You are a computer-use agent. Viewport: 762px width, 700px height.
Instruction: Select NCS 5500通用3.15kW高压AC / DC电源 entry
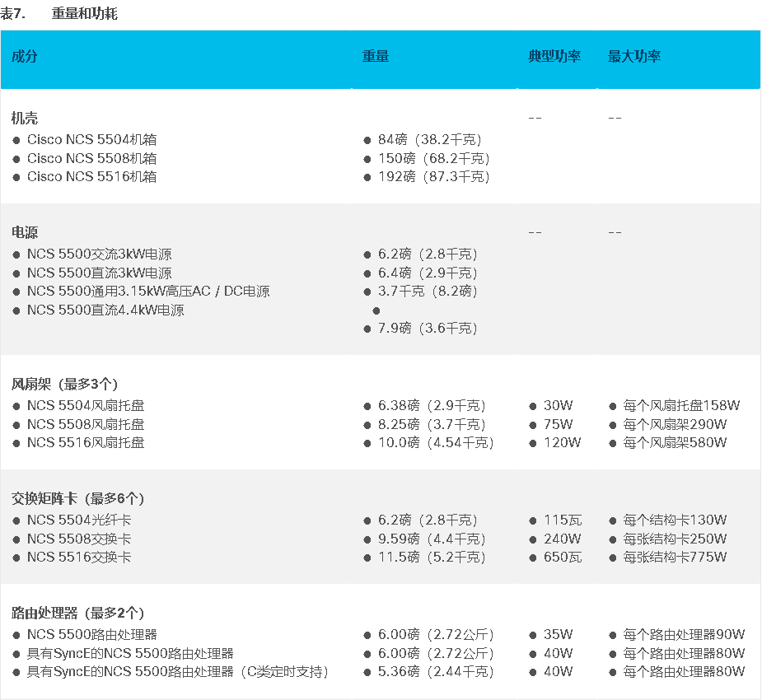pos(148,291)
